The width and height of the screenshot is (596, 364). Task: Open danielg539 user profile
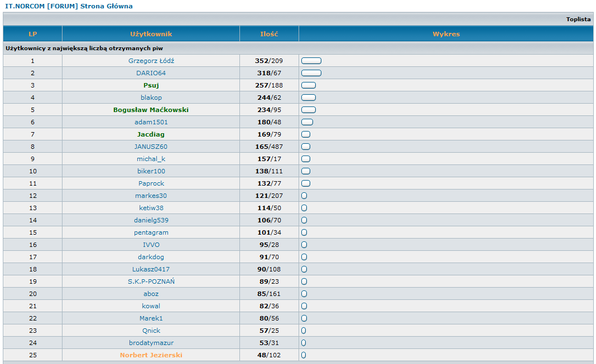tap(151, 220)
